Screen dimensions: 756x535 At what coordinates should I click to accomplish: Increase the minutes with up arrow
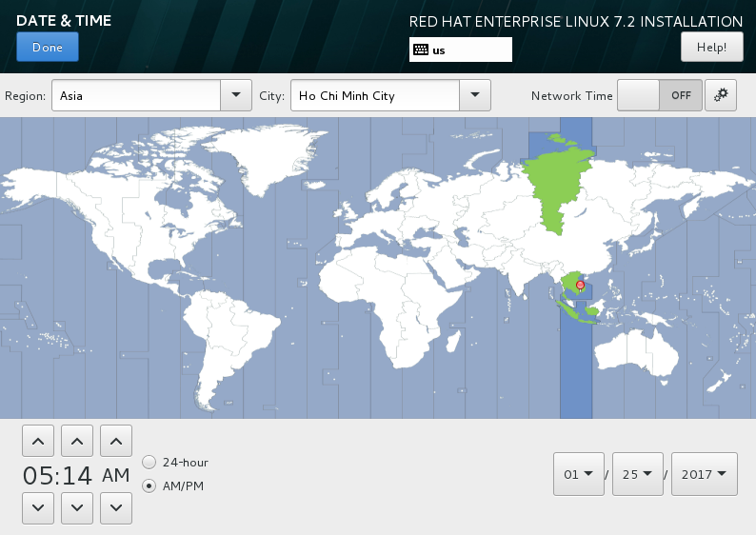pyautogui.click(x=77, y=441)
